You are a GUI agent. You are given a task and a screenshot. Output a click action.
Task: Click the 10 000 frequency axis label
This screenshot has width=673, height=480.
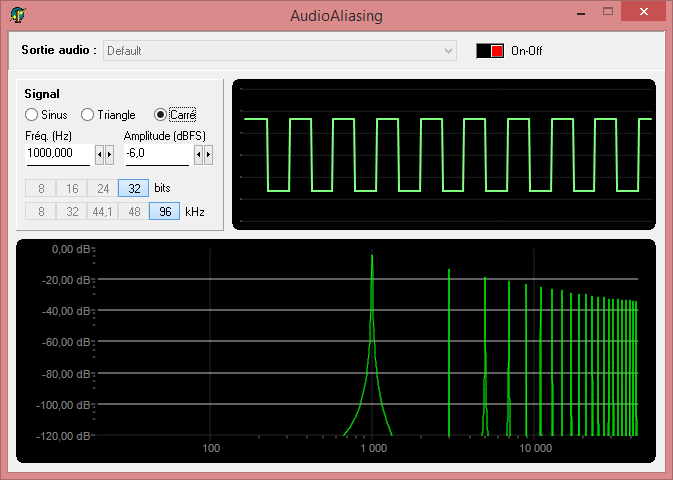coord(535,448)
